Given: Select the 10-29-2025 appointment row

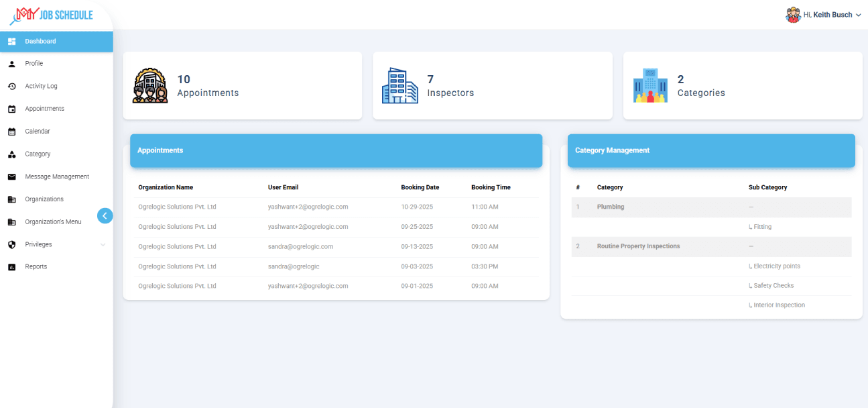Looking at the screenshot, I should pyautogui.click(x=336, y=207).
